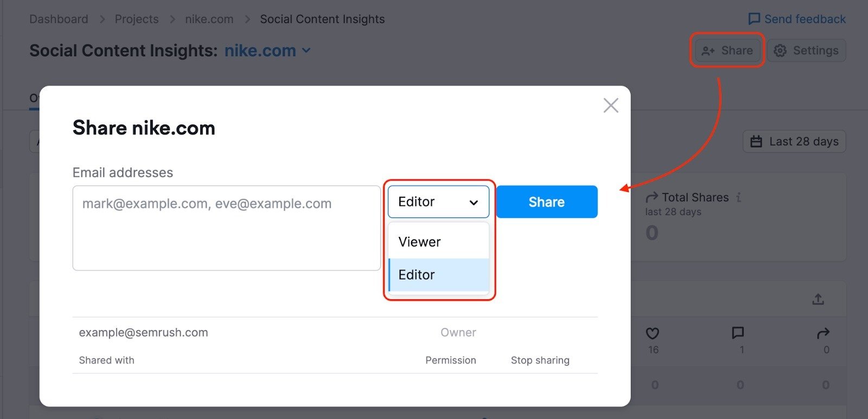This screenshot has width=868, height=419.
Task: Click the Owner label
Action: (x=458, y=332)
